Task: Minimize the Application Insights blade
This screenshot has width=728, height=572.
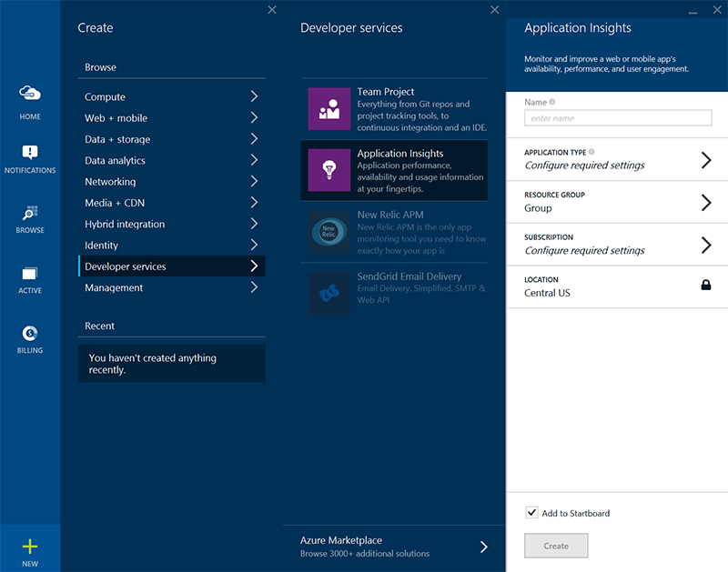Action: (693, 12)
